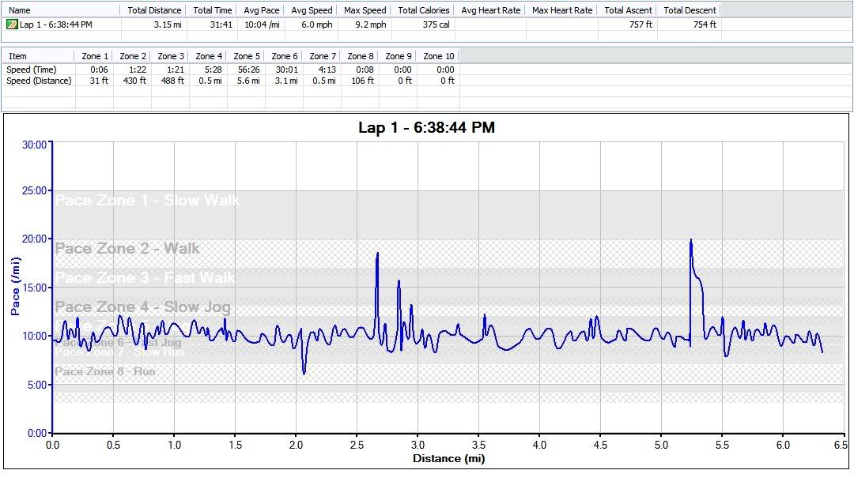Click the Max Speed column header
This screenshot has height=504, width=854.
(365, 10)
